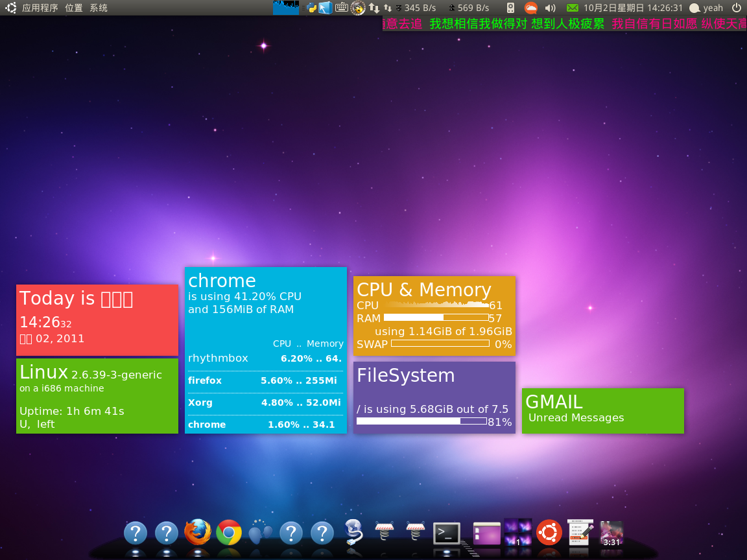Open the notepad with pencil dock icon
747x560 pixels.
pos(580,532)
